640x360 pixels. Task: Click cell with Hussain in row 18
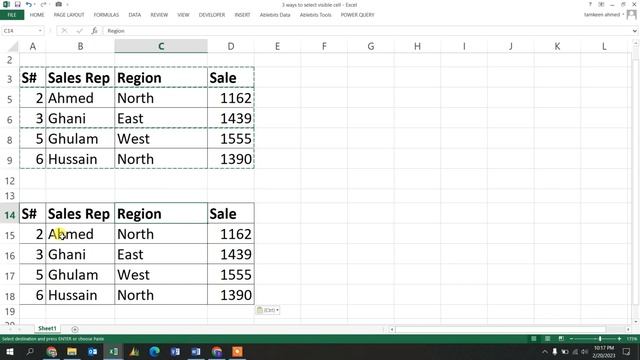click(x=80, y=295)
